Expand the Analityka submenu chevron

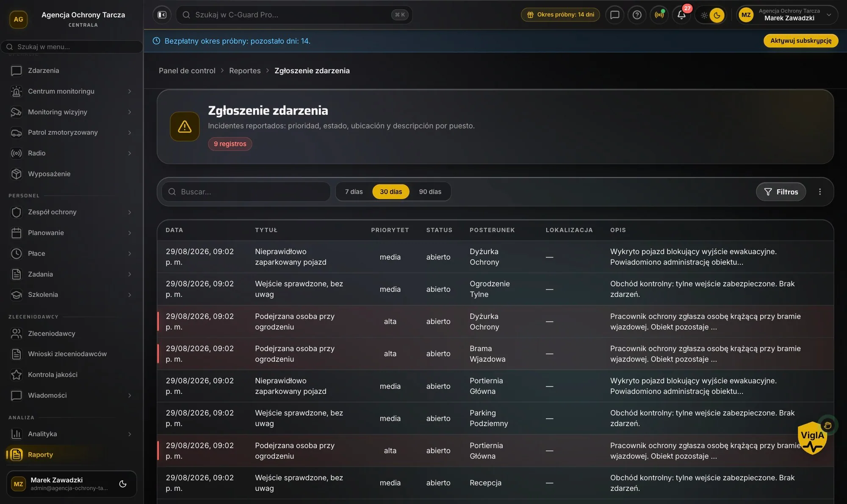(130, 434)
